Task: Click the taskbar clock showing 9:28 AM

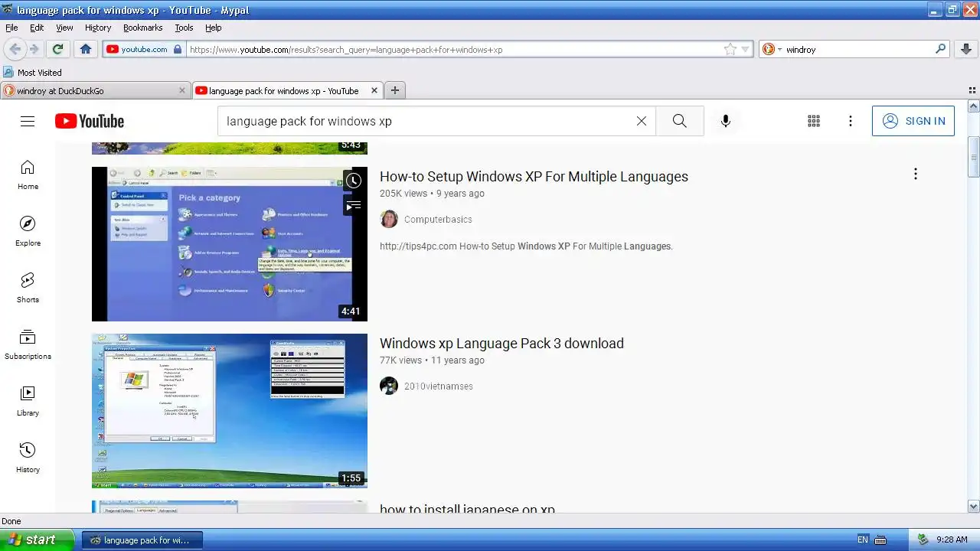Action: click(952, 540)
